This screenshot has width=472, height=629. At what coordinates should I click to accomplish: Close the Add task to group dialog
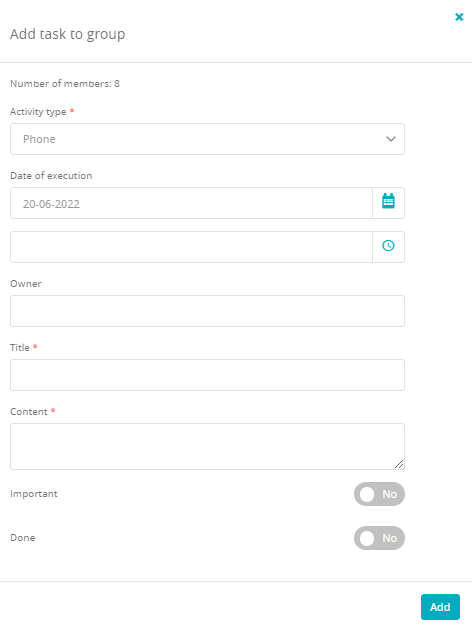[459, 17]
